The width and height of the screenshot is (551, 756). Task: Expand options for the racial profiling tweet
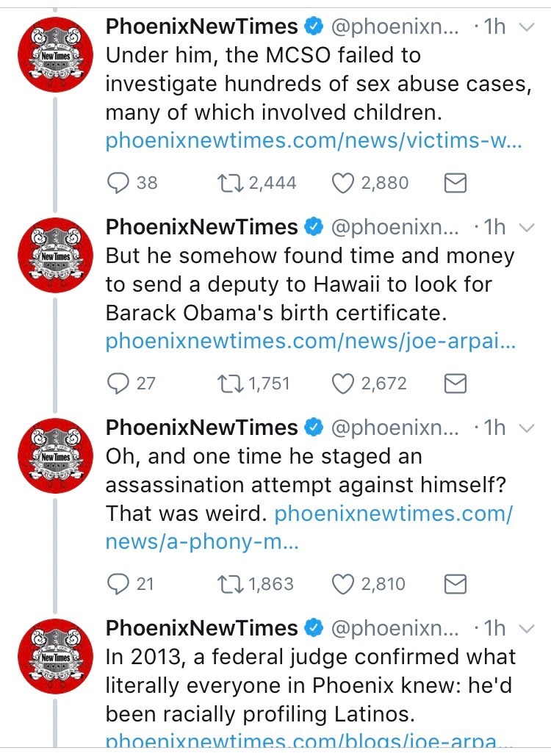point(526,630)
